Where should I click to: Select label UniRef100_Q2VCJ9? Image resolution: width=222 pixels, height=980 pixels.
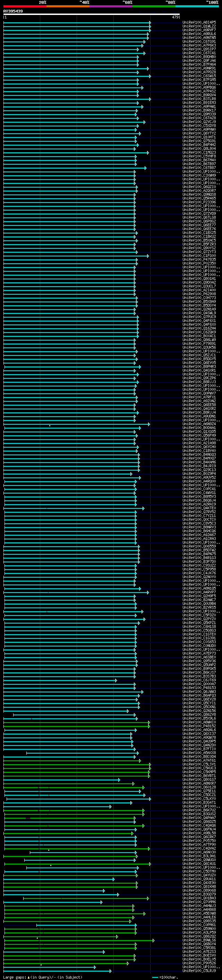(199, 122)
